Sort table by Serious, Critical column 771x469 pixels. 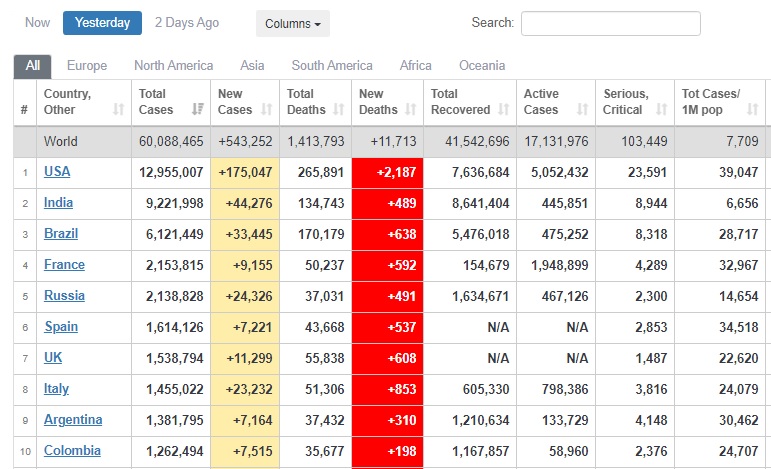tap(634, 101)
